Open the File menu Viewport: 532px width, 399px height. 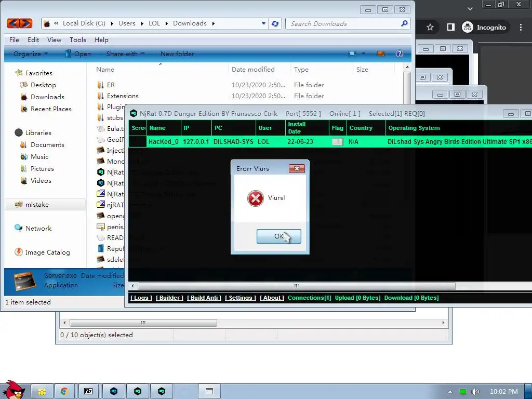tap(14, 39)
